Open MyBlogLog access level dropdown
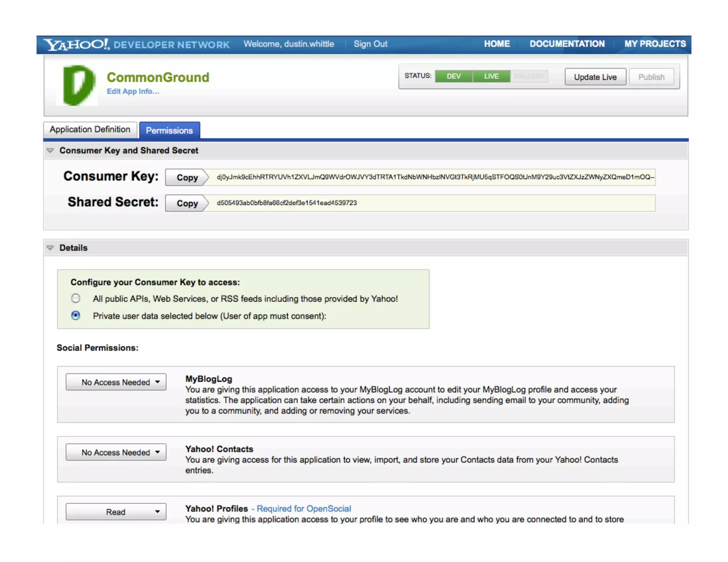 pyautogui.click(x=116, y=382)
